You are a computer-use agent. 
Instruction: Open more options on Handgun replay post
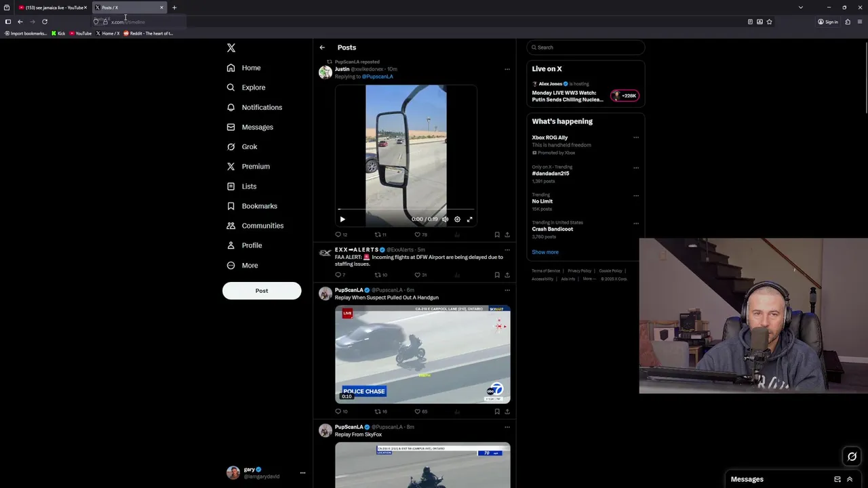click(507, 290)
